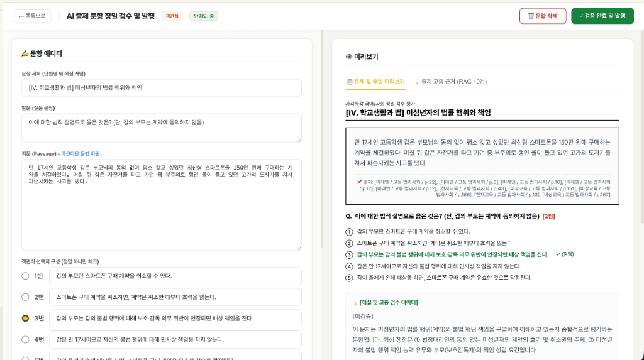Click the [2점] score label
Viewport: 644px width, 360px height.
548,216
